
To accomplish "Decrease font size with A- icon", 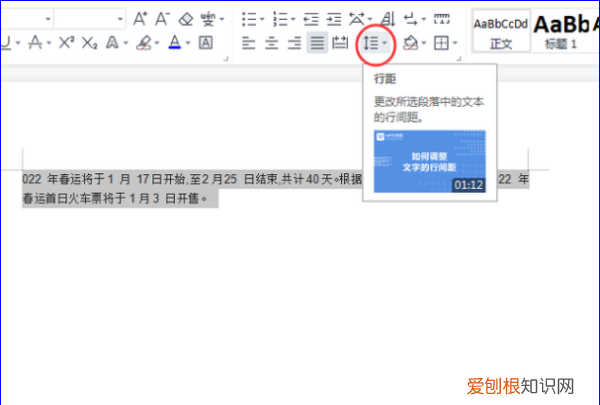I will point(162,18).
